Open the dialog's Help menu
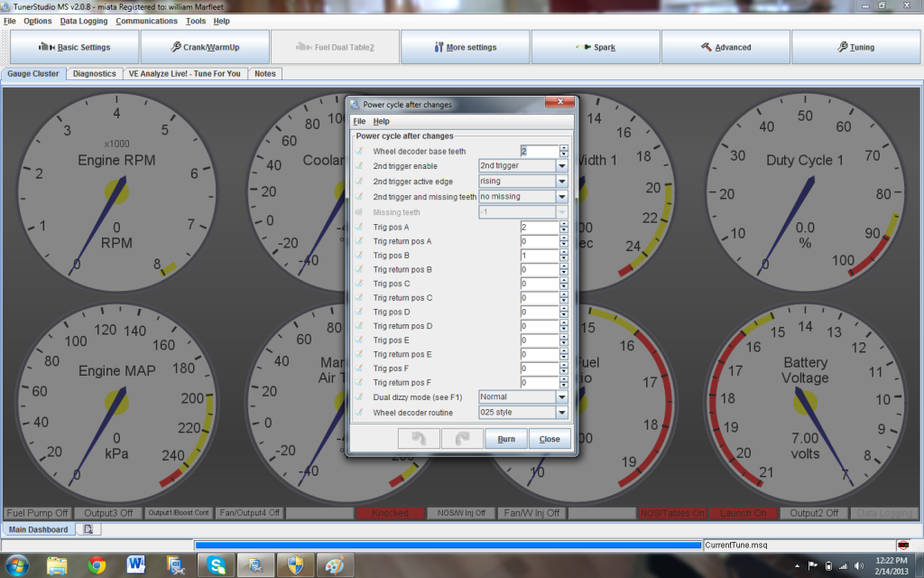Screen dimensions: 924x578 [x=382, y=121]
